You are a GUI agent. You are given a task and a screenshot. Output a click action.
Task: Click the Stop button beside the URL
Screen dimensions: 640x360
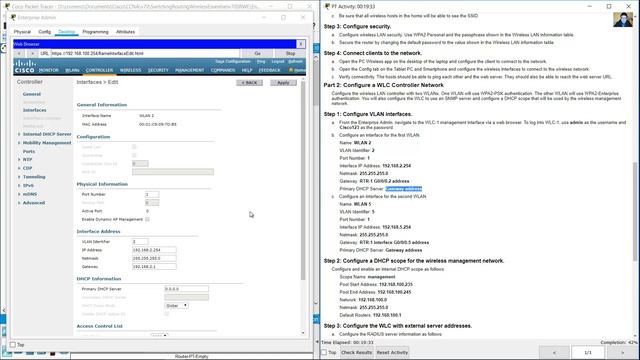pos(290,53)
